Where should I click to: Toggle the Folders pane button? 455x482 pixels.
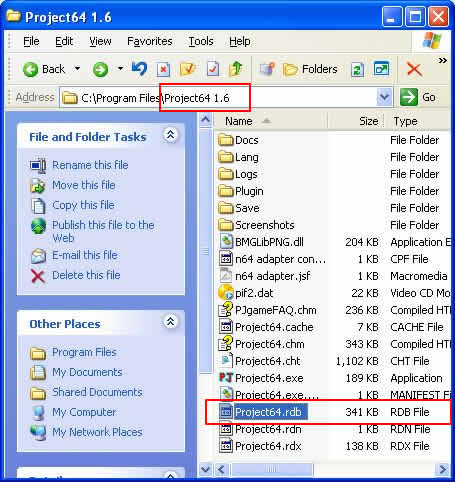pyautogui.click(x=310, y=69)
